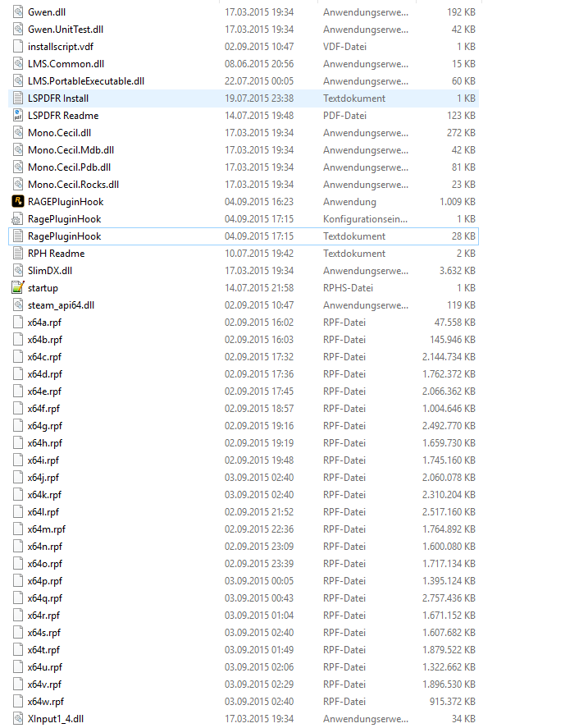Click the RPH Readme text document icon

click(x=18, y=253)
